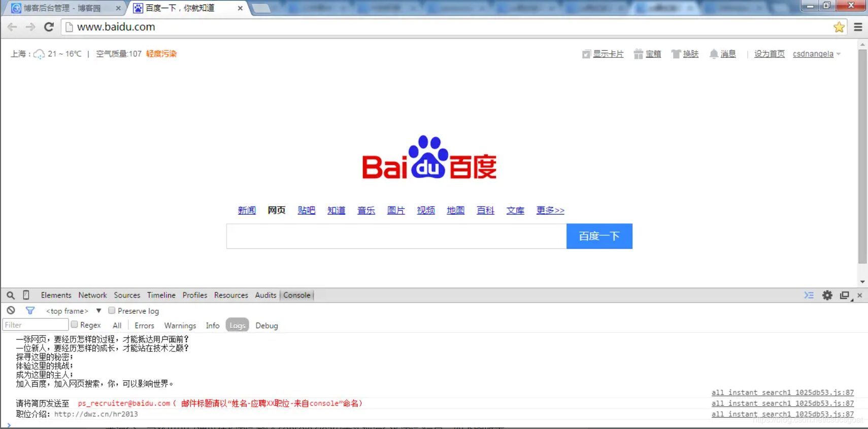Click the page vertical scrollbar thumb
Image resolution: width=868 pixels, height=429 pixels.
[x=862, y=156]
